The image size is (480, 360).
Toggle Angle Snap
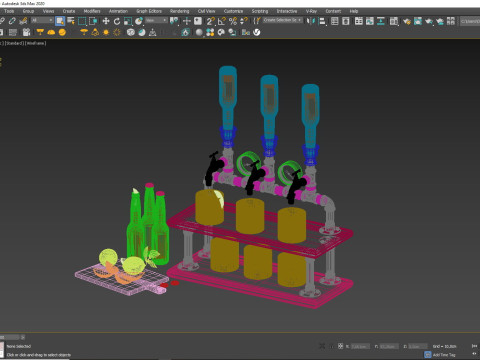222,21
